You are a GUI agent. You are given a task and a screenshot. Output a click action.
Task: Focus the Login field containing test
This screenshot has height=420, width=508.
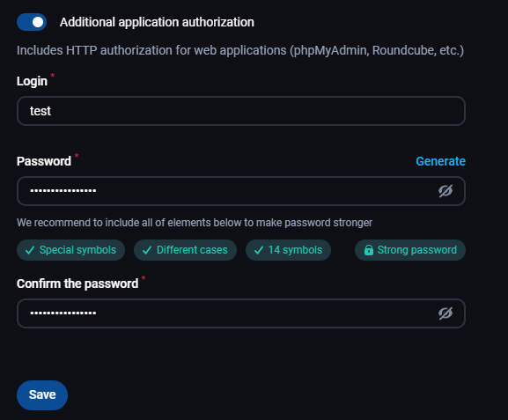241,111
